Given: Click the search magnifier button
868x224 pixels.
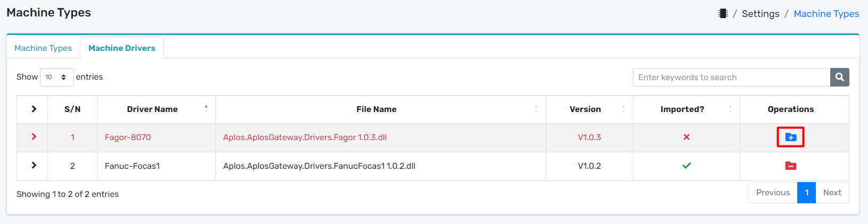Looking at the screenshot, I should click(839, 77).
